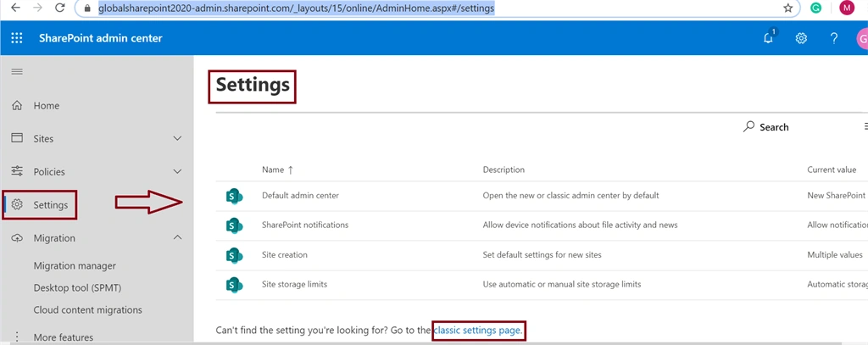Expand the Sites chevron

(177, 138)
